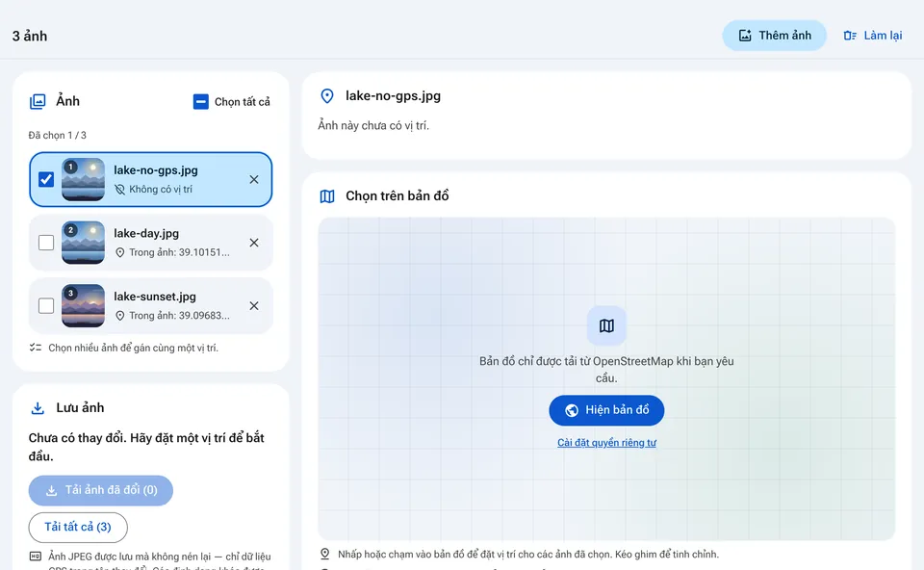Select the lake-no-gps.jpg thumbnail
This screenshot has width=924, height=570.
click(83, 179)
